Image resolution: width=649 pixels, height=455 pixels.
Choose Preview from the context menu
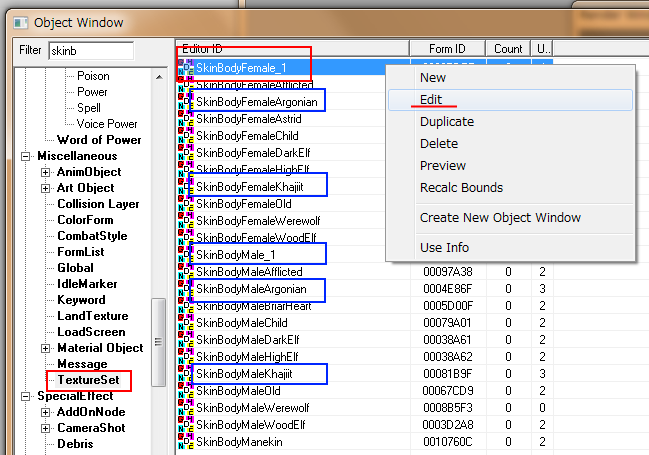510,166
